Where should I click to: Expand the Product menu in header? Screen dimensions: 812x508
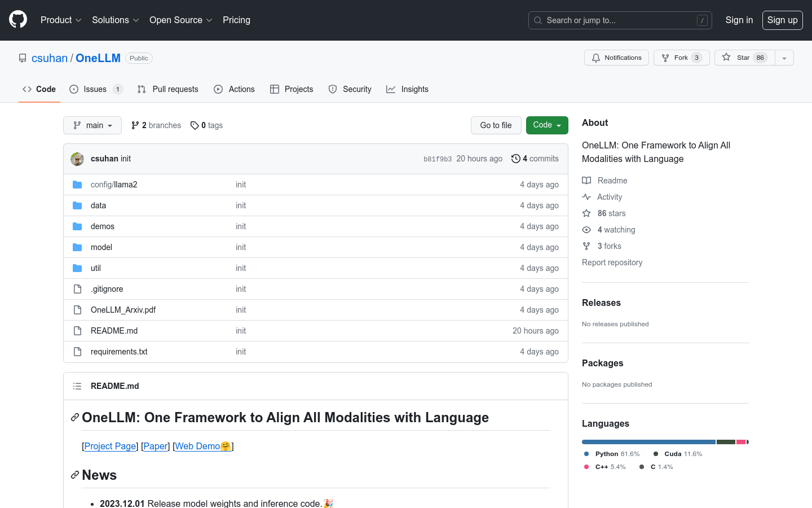[x=61, y=20]
